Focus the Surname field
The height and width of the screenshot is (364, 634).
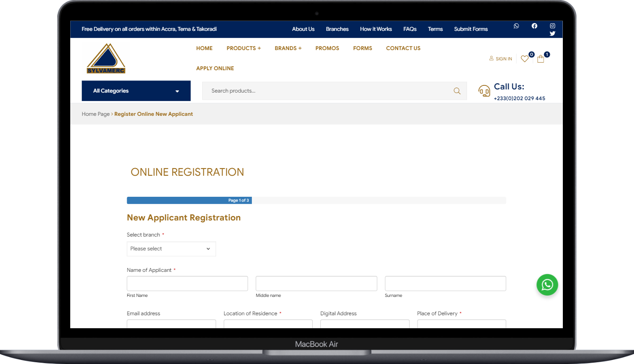click(x=446, y=284)
